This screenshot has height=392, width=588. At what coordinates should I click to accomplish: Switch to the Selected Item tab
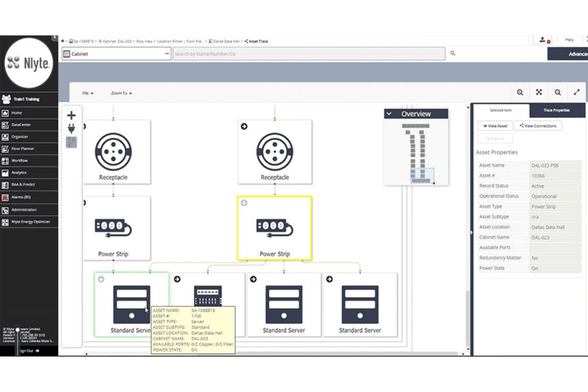501,110
